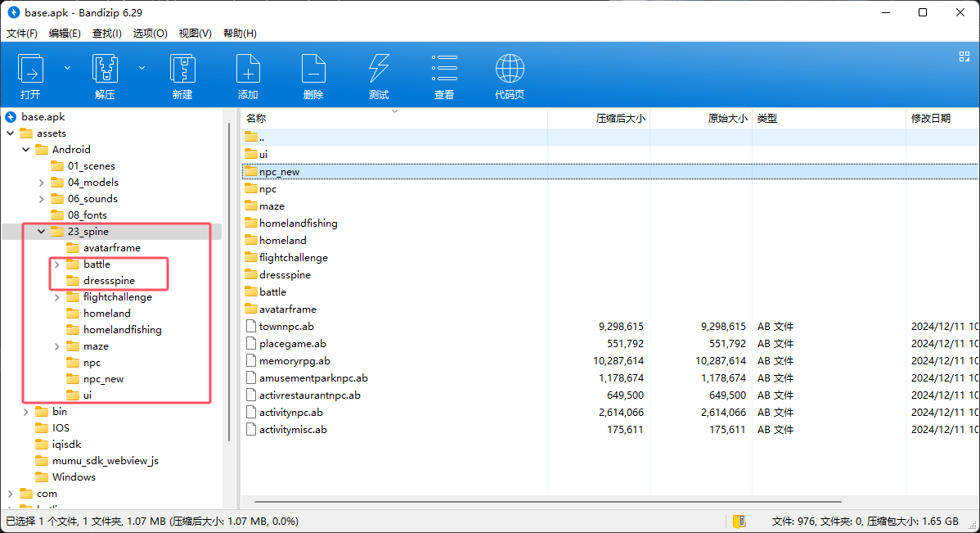Screen dimensions: 980x533
Task: Select the ui folder in file list
Action: [610, 155]
